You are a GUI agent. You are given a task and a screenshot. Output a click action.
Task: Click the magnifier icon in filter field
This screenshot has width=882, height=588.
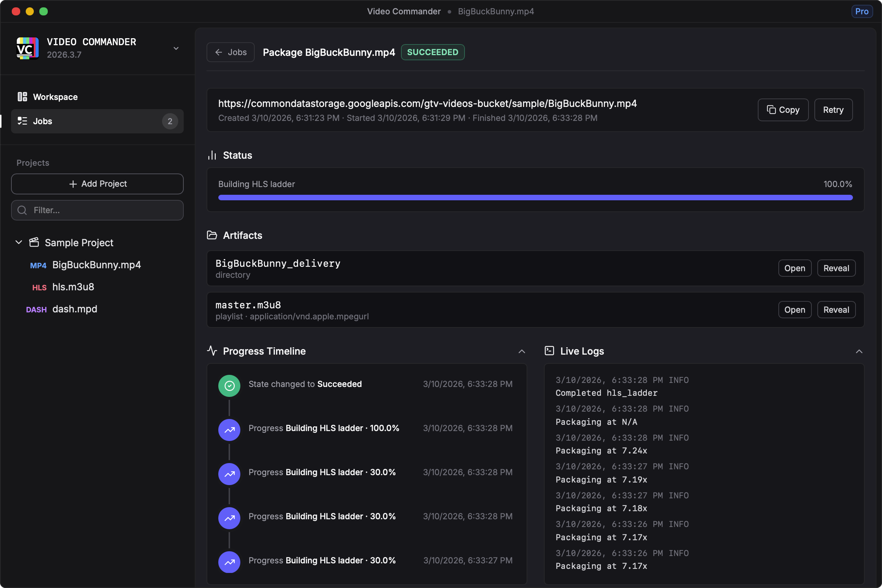[x=22, y=210]
